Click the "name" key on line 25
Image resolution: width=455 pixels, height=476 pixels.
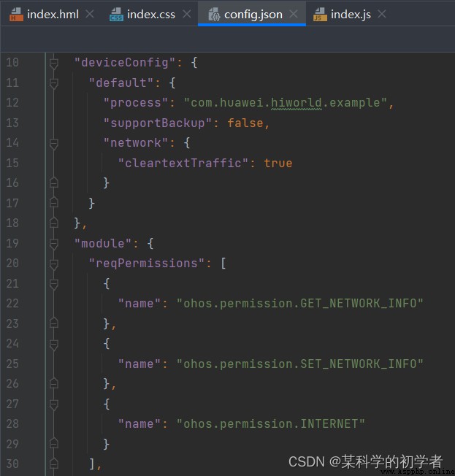139,364
